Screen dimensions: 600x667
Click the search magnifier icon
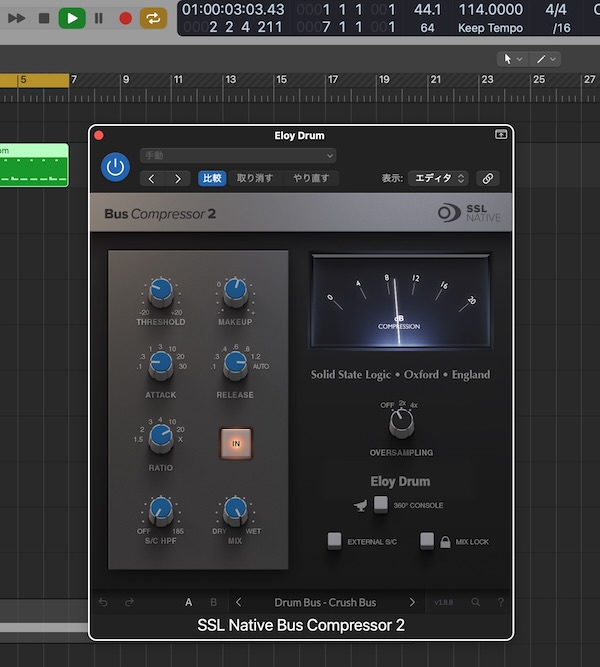pos(476,602)
